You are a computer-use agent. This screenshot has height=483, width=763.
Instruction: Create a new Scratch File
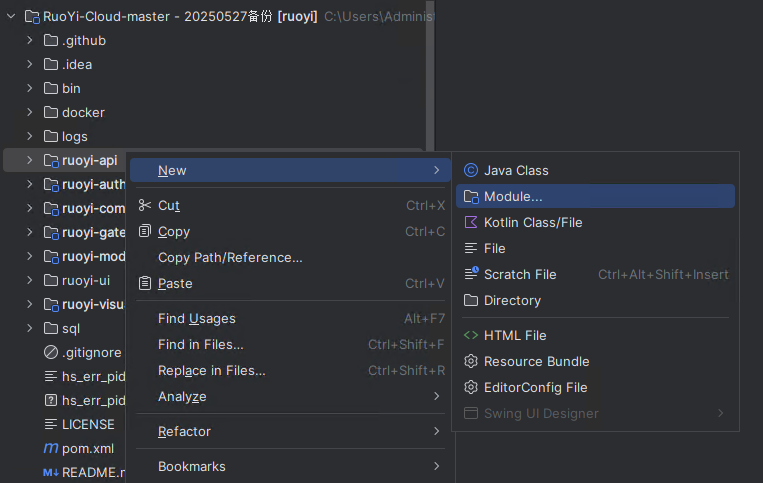(595, 274)
